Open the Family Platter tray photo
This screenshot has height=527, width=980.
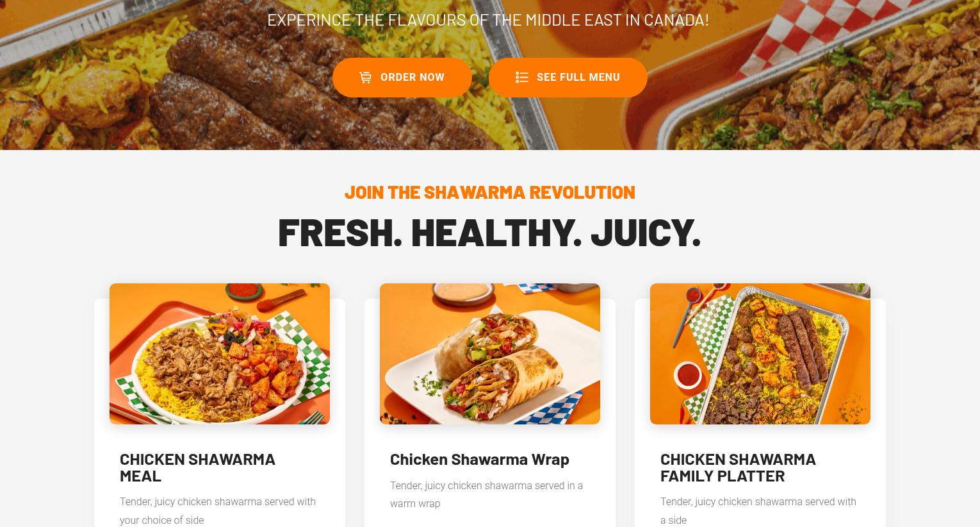pyautogui.click(x=760, y=354)
